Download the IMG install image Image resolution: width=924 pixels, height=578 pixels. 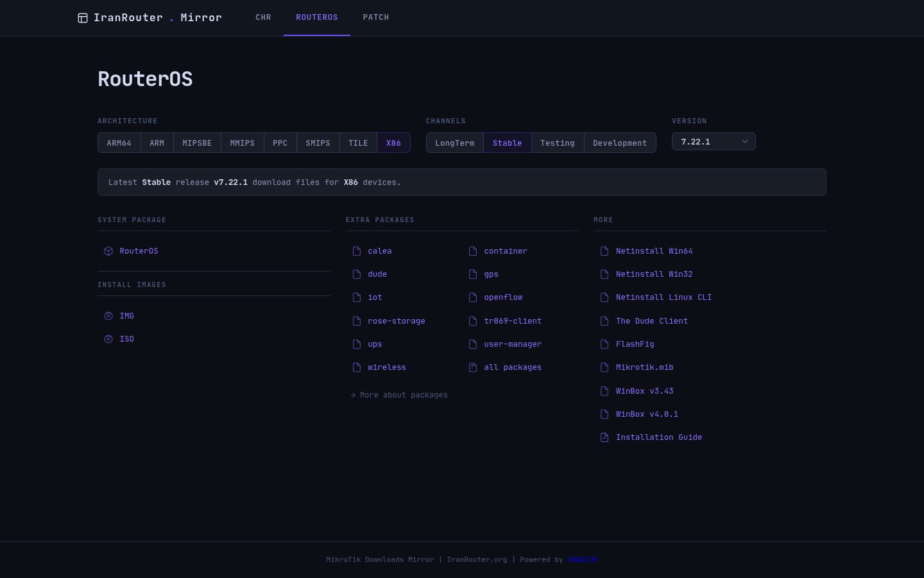click(127, 316)
